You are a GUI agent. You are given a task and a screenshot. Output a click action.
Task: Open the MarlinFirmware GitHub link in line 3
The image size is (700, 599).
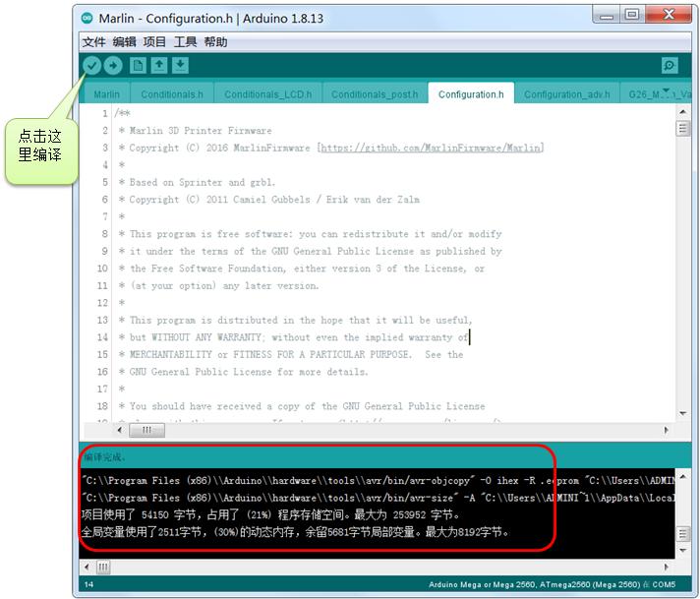click(x=432, y=148)
